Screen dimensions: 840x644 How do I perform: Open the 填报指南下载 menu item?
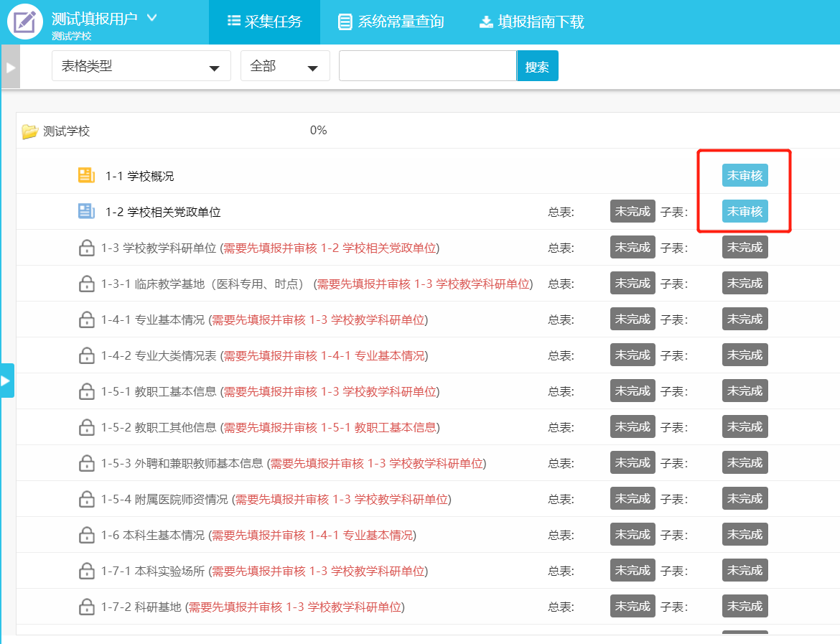531,22
